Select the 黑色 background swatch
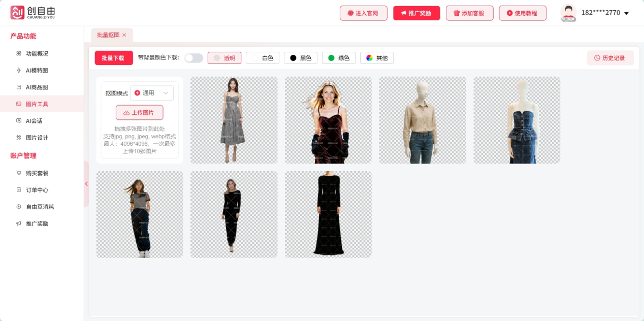Screen dimensions: 644x321 click(300, 58)
